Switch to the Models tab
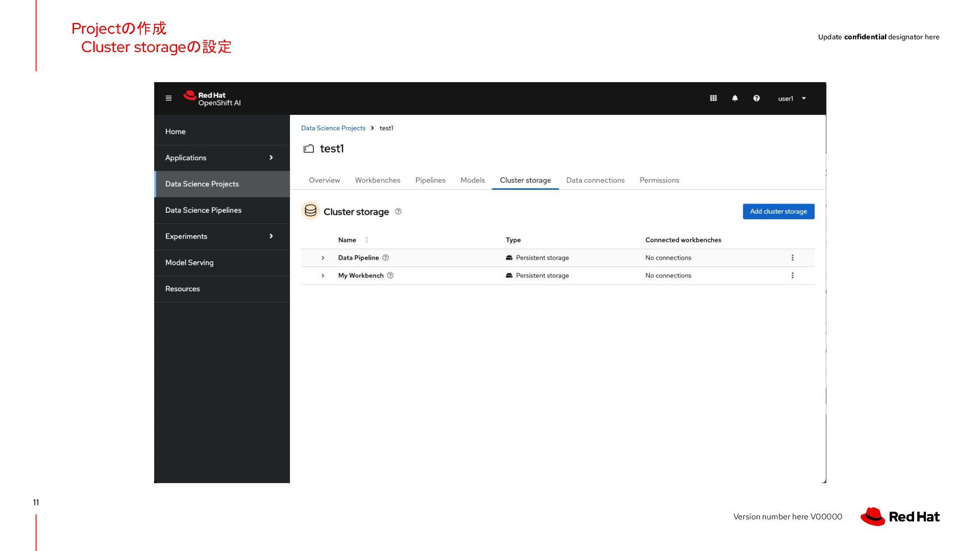 [x=473, y=180]
